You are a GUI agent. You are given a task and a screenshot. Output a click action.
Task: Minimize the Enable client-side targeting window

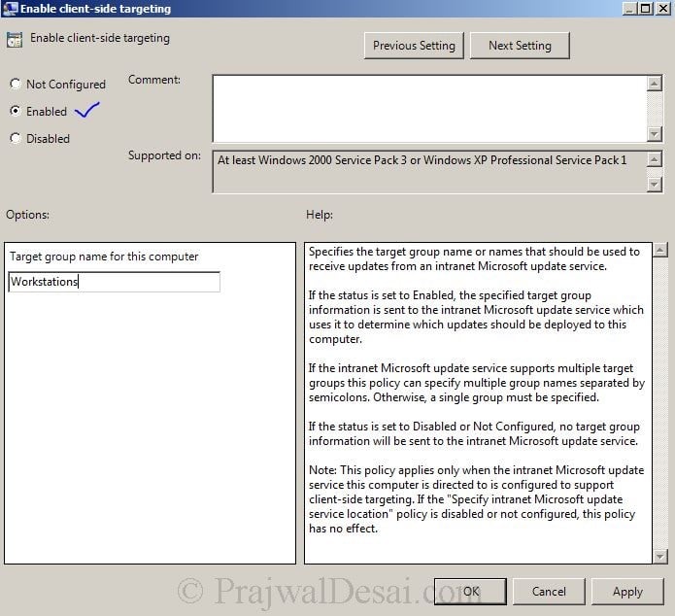(x=629, y=8)
